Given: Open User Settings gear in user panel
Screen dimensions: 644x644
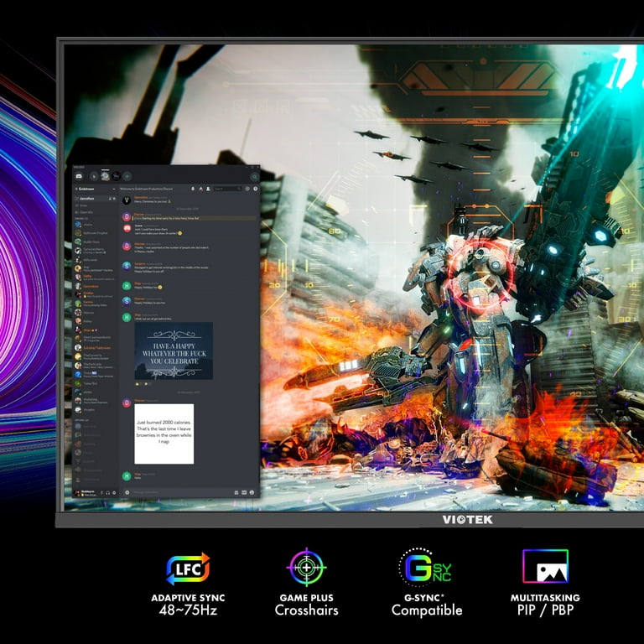Looking at the screenshot, I should click(x=114, y=493).
